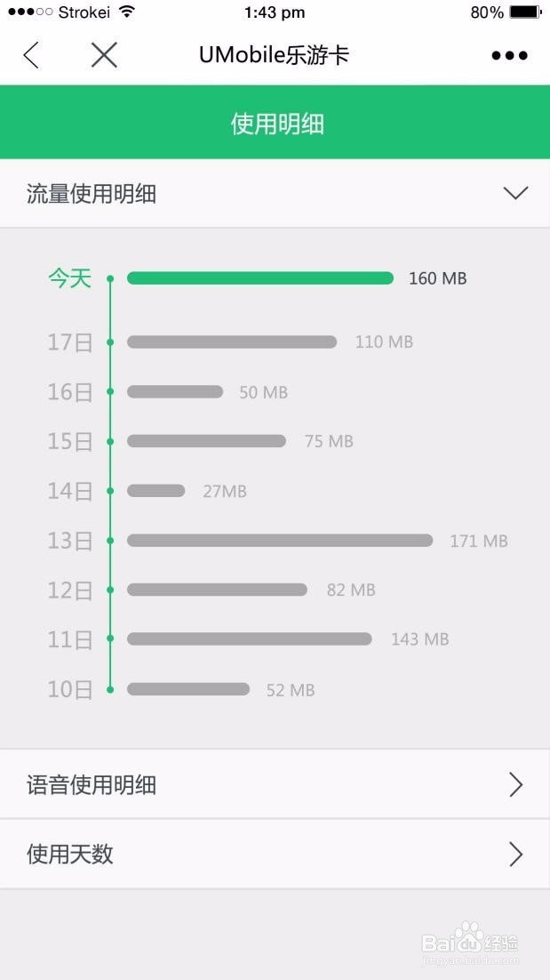The image size is (550, 980).
Task: Tap the green 今天 usage bar
Action: [x=260, y=278]
